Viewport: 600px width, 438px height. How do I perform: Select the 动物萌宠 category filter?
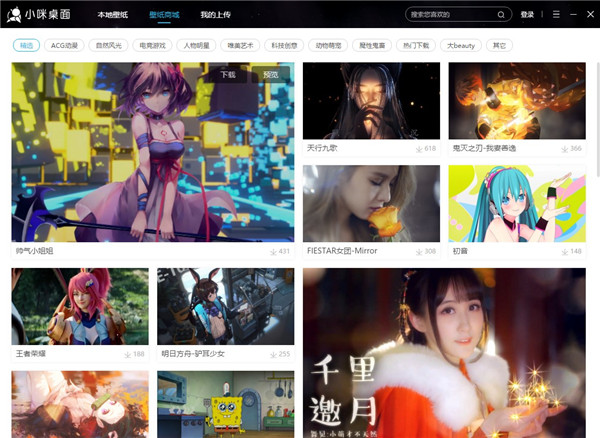[328, 46]
